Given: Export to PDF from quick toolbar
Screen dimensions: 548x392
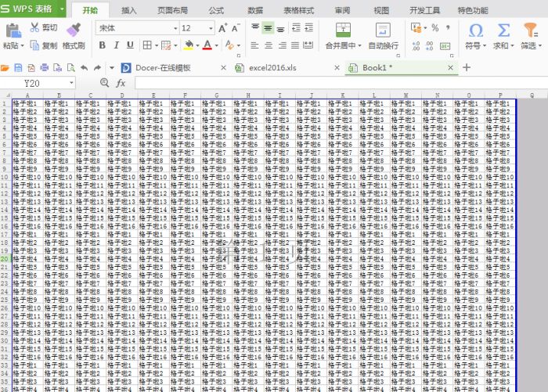Looking at the screenshot, I should (x=31, y=67).
